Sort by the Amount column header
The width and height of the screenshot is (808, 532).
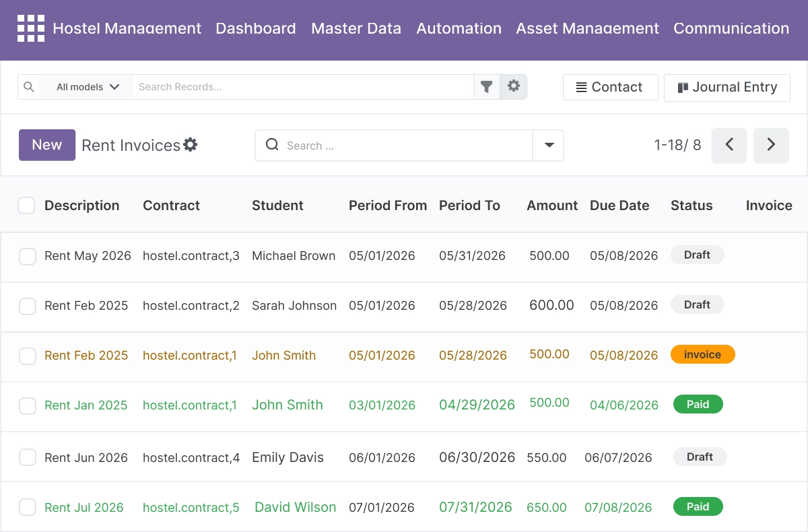coord(552,205)
